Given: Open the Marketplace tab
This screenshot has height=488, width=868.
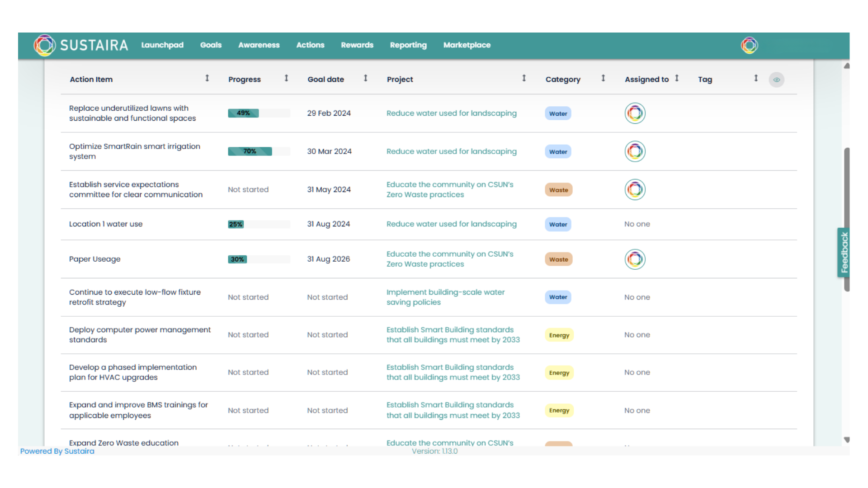Looking at the screenshot, I should point(467,45).
